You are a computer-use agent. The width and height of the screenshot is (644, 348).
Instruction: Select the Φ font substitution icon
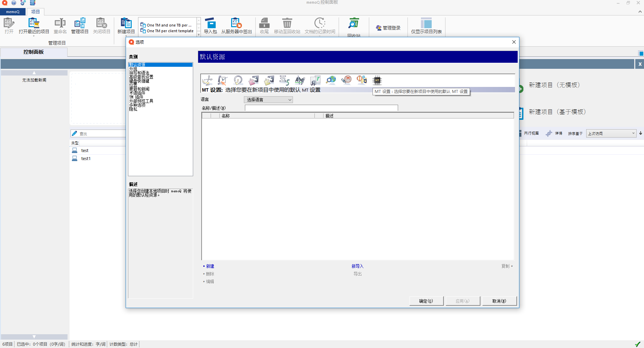[362, 80]
